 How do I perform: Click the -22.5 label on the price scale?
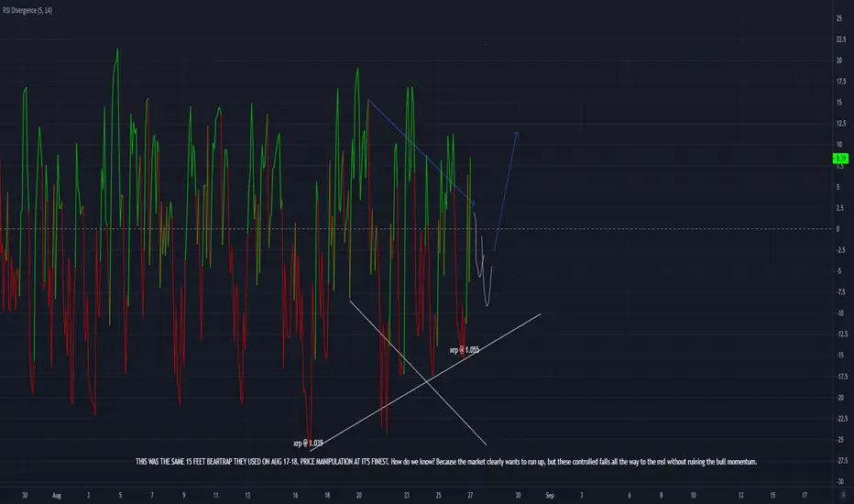(x=841, y=419)
